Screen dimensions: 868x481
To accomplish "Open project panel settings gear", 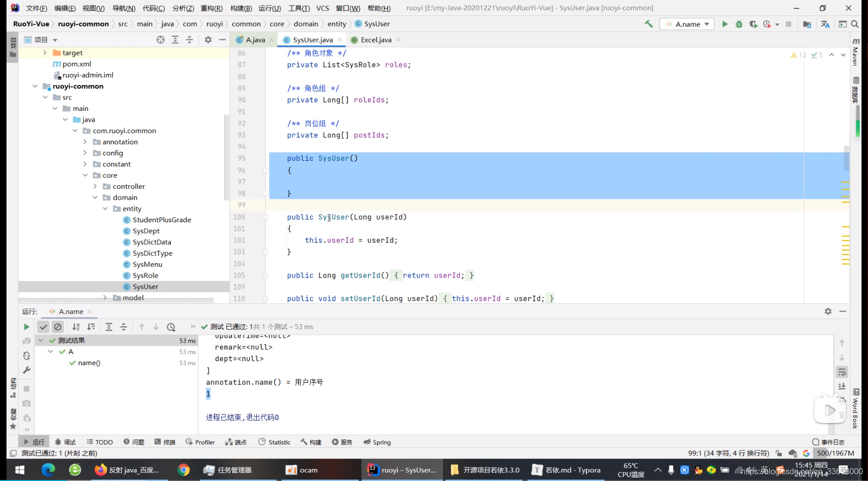I will (208, 39).
